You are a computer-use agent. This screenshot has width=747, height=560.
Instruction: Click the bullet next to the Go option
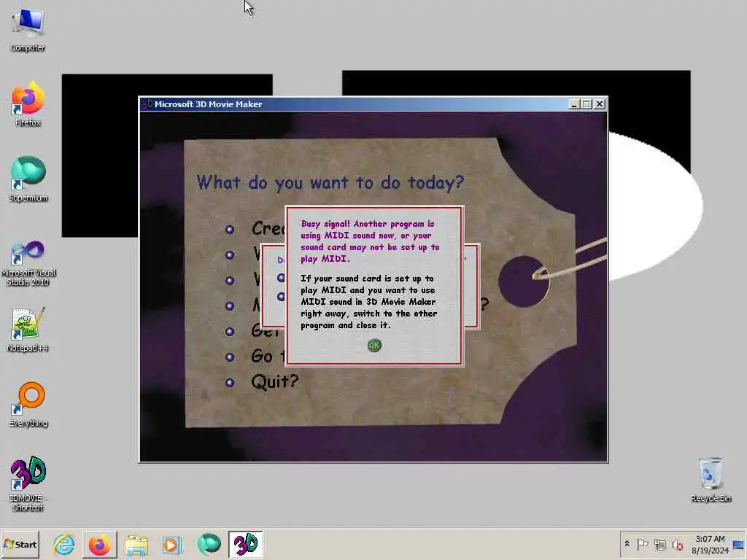click(230, 357)
